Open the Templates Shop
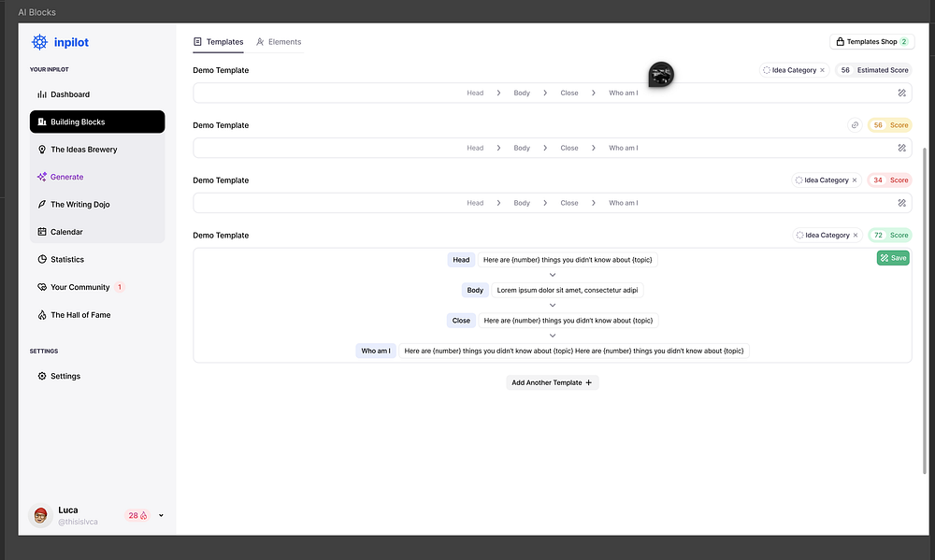The height and width of the screenshot is (560, 935). (x=871, y=42)
